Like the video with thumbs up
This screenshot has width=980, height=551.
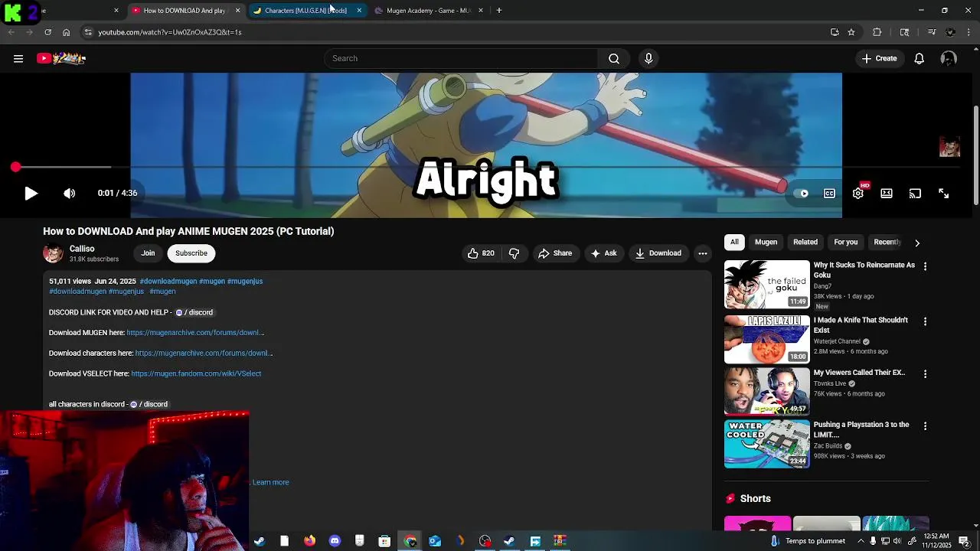pos(481,253)
